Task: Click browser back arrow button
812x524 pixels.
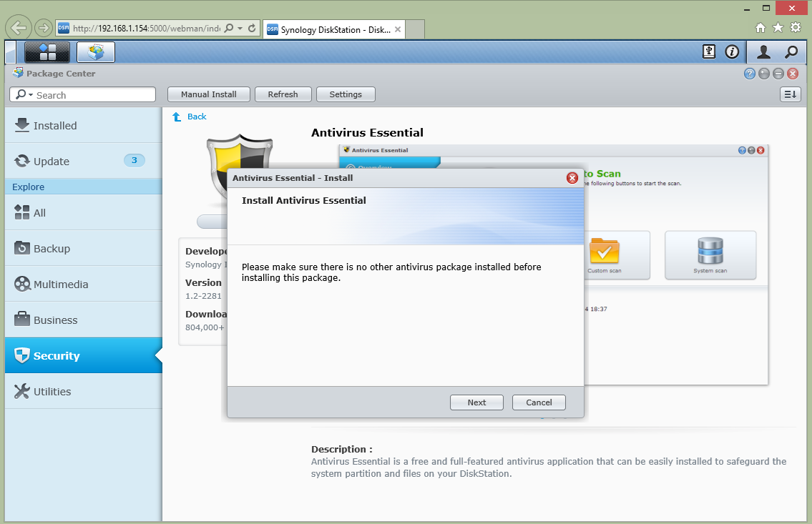Action: pos(19,27)
